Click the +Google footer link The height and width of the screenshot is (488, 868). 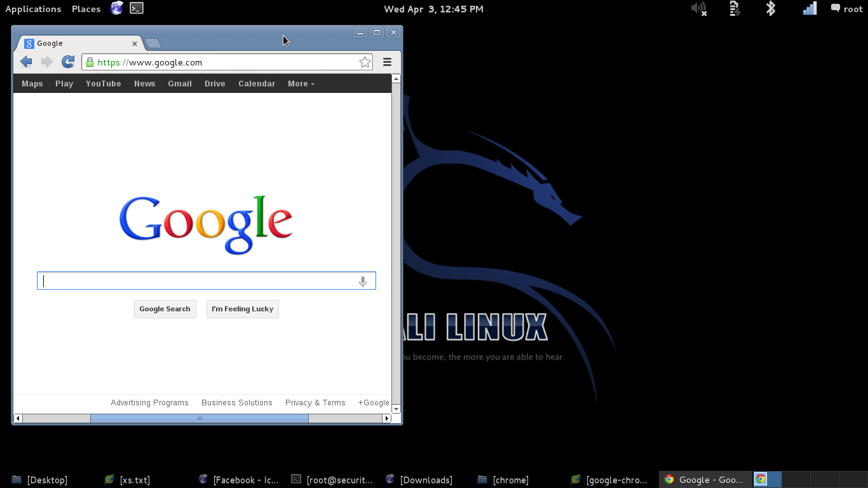[374, 403]
